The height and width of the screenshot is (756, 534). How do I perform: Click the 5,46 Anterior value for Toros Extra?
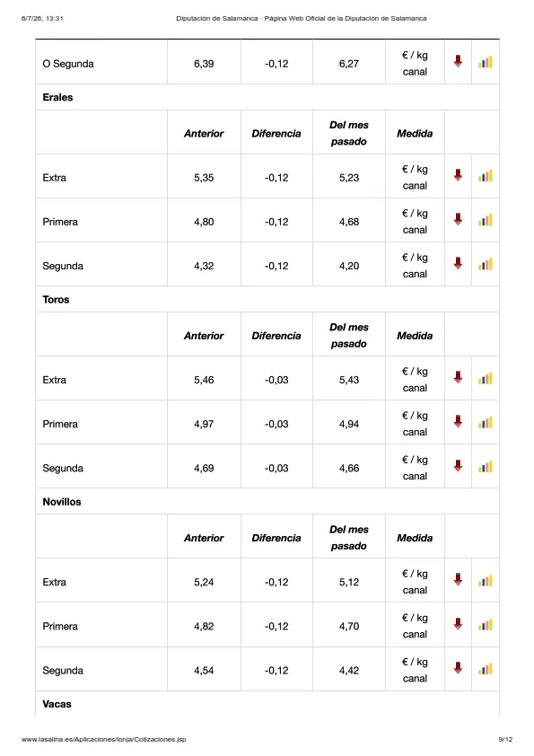[204, 380]
